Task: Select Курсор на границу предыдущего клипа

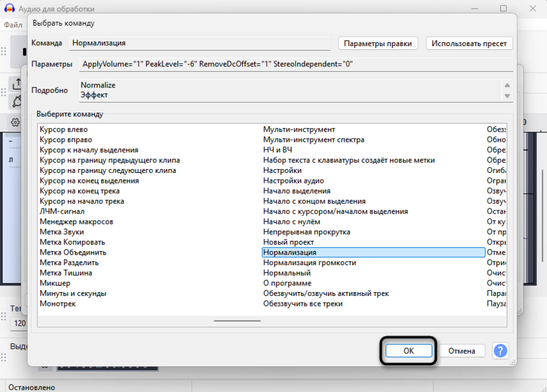Action: (x=110, y=160)
